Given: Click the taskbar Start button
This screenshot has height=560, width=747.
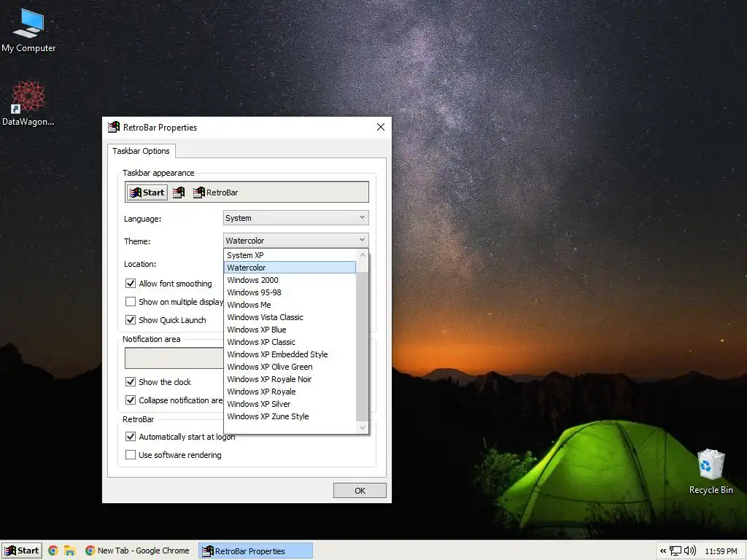Looking at the screenshot, I should tap(22, 551).
